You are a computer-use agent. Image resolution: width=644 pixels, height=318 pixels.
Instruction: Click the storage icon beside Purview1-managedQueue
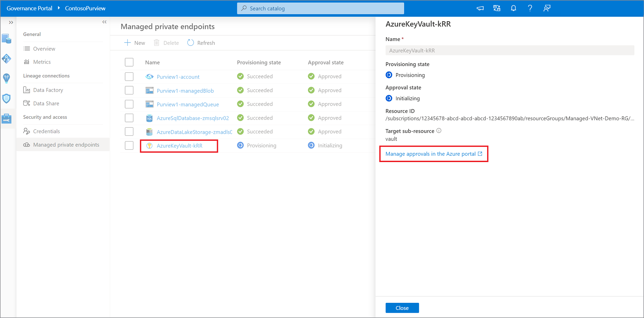click(149, 104)
